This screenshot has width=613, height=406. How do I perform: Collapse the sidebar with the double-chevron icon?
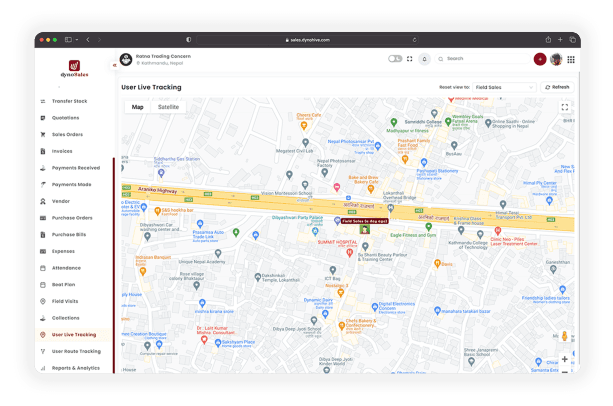tap(114, 65)
